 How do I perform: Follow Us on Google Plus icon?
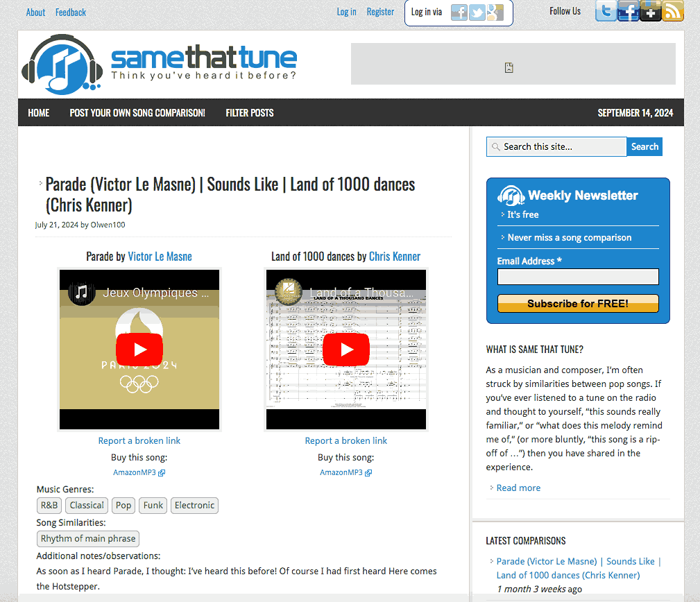(x=651, y=10)
